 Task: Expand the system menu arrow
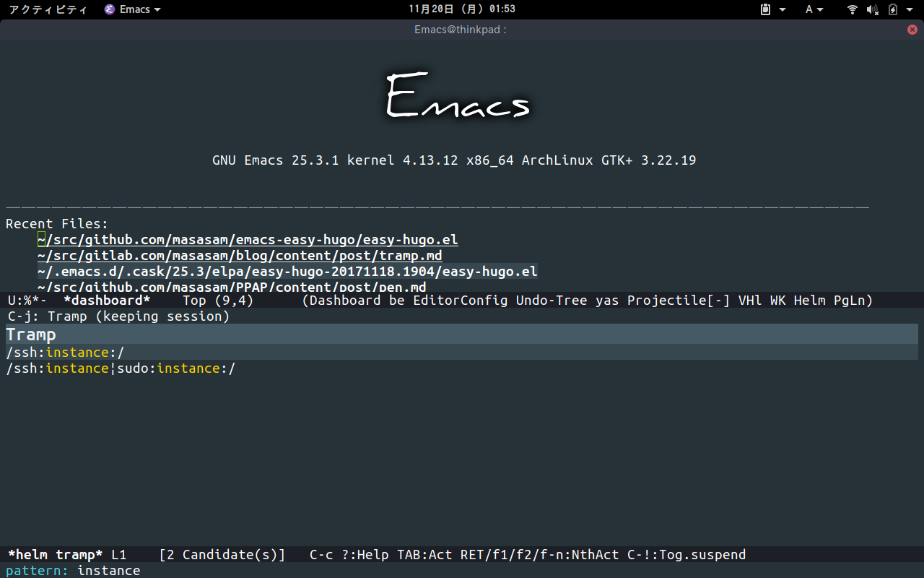910,9
